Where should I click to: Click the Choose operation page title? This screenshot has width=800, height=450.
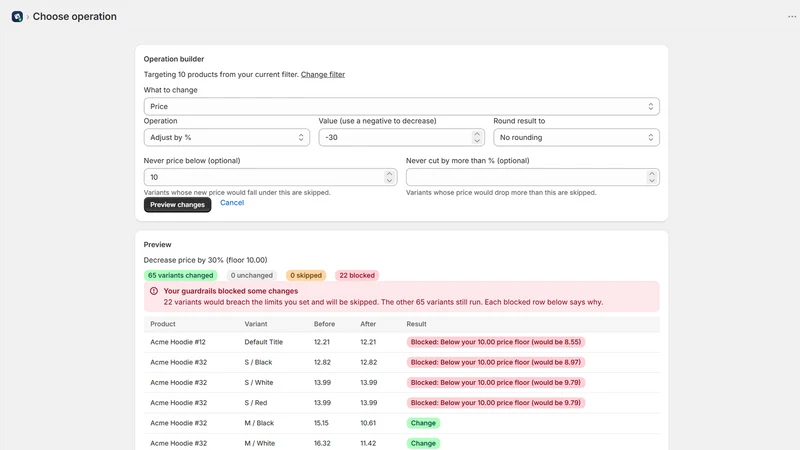point(74,16)
